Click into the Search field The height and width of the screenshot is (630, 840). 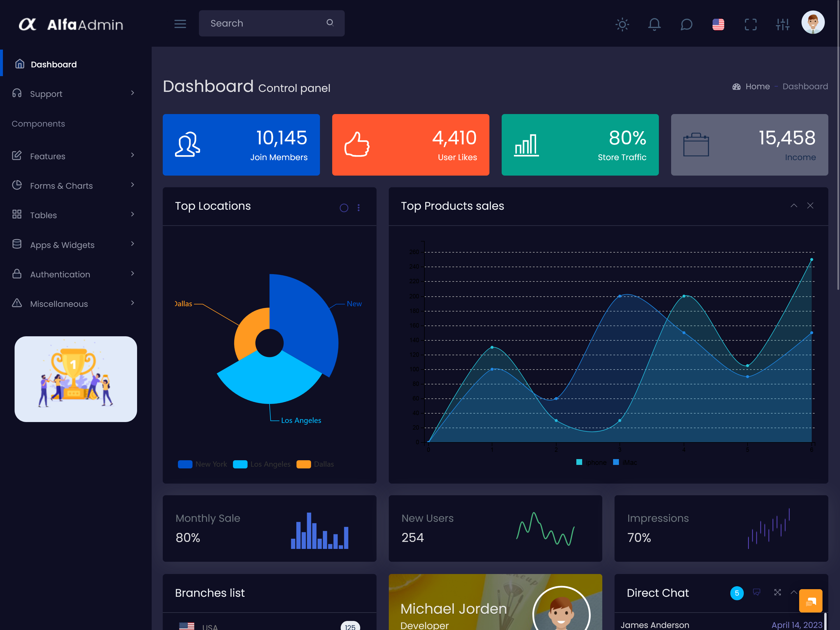click(272, 23)
